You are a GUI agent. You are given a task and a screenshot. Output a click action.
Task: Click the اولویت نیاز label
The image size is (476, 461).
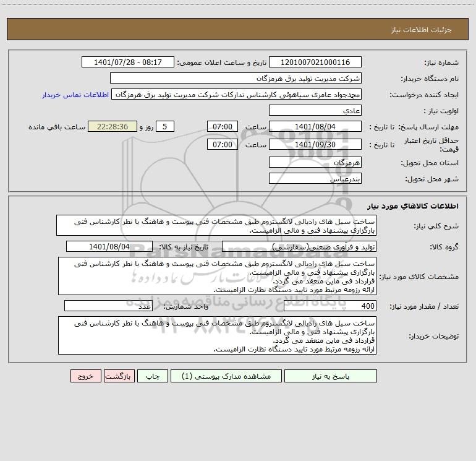click(441, 111)
